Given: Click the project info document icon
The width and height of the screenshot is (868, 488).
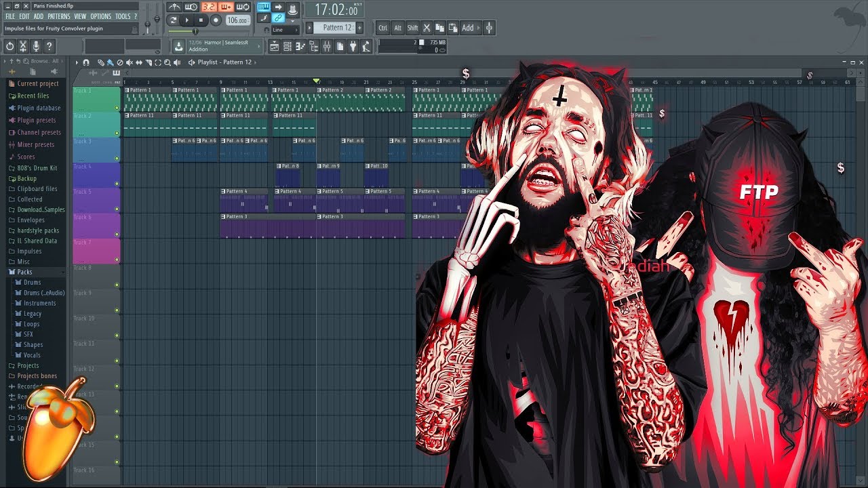Looking at the screenshot, I should (340, 46).
